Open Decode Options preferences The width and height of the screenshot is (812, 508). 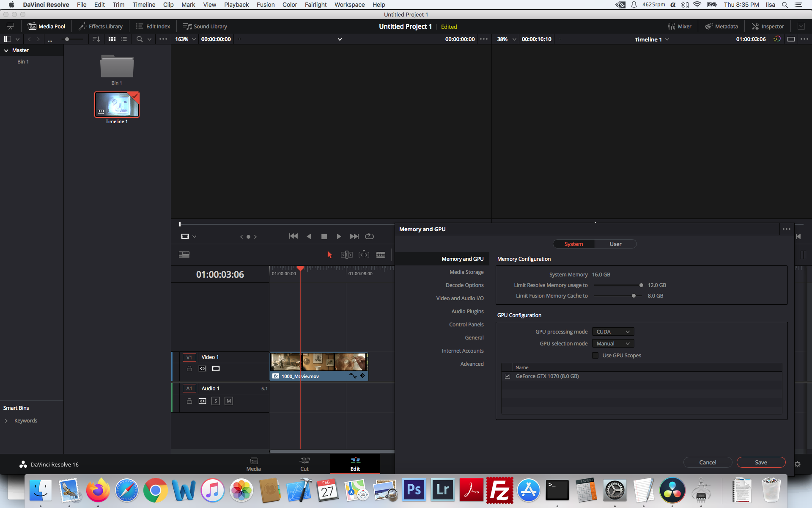tap(464, 285)
